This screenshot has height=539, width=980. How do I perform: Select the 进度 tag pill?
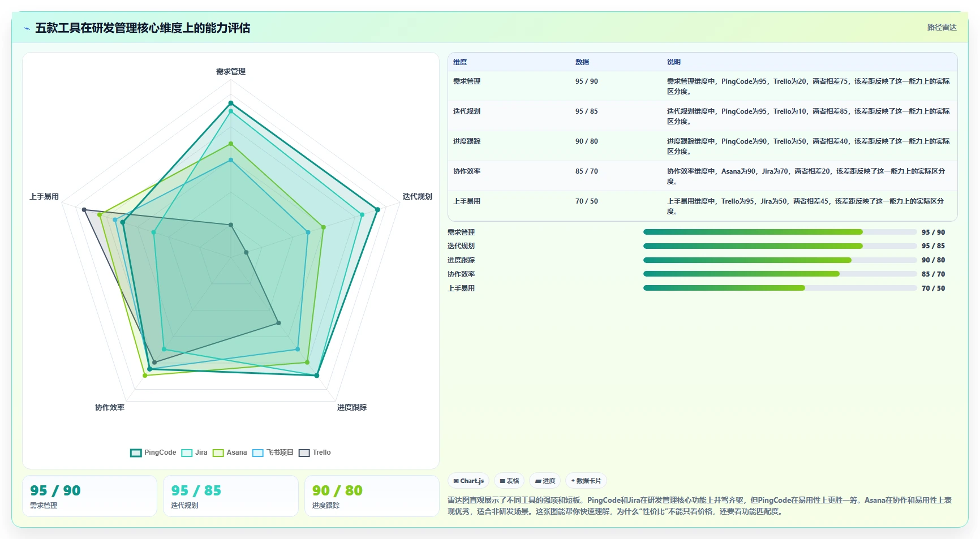545,481
